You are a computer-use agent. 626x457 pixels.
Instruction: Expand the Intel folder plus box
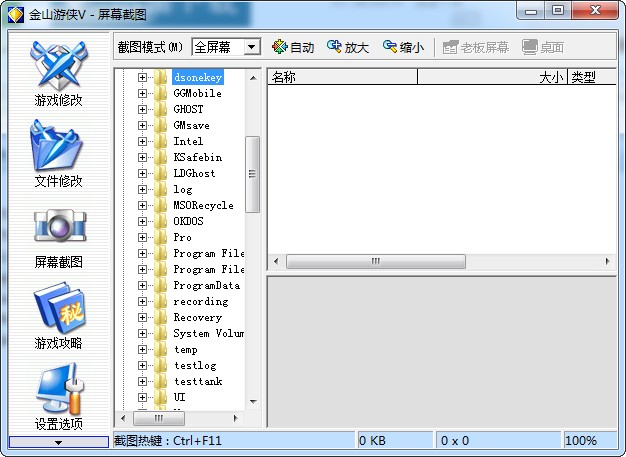tap(142, 141)
